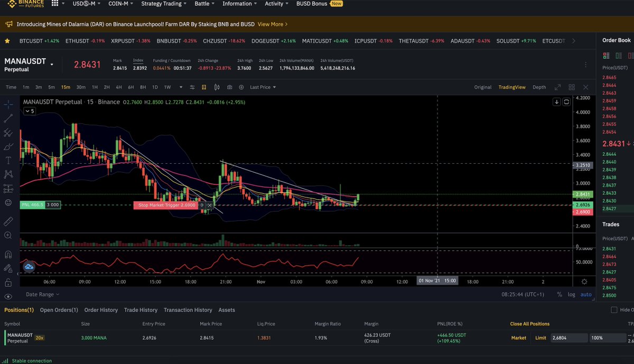Select the 4H timeframe
The width and height of the screenshot is (634, 364).
(x=118, y=87)
